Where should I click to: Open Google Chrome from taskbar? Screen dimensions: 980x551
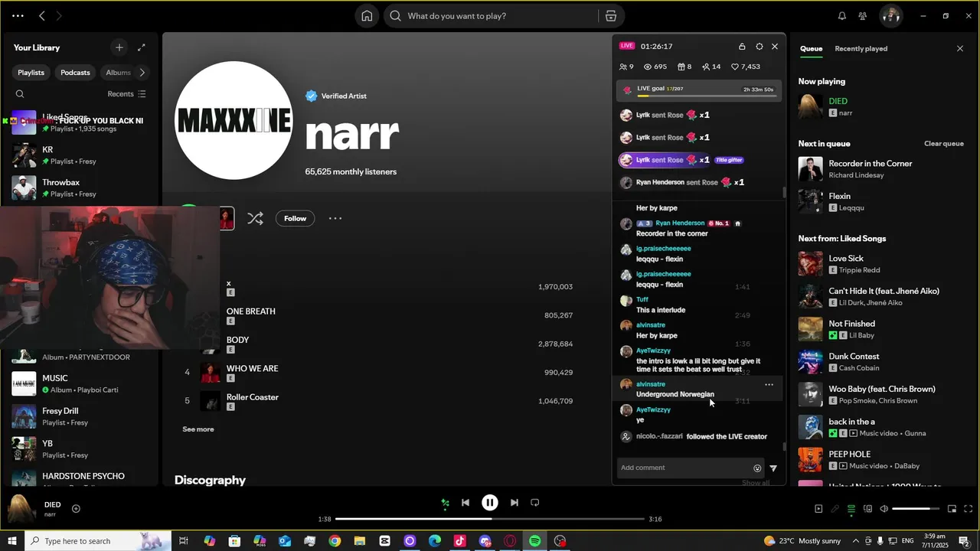335,541
